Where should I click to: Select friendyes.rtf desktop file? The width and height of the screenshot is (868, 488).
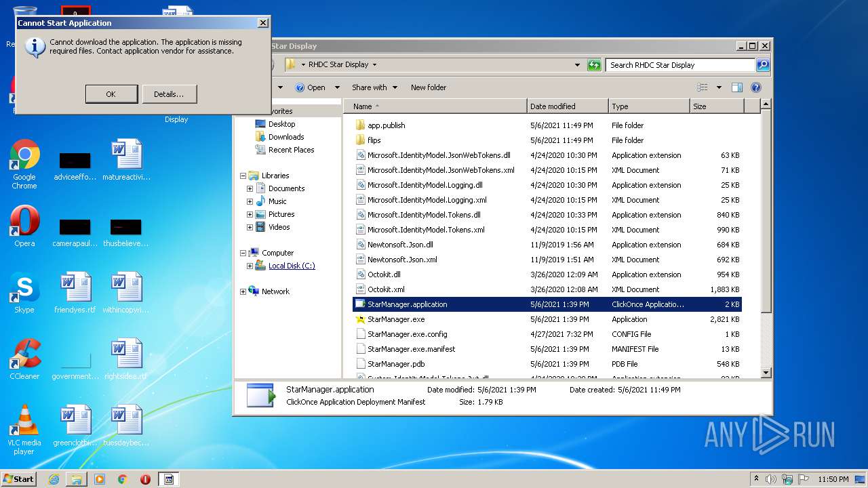(75, 293)
